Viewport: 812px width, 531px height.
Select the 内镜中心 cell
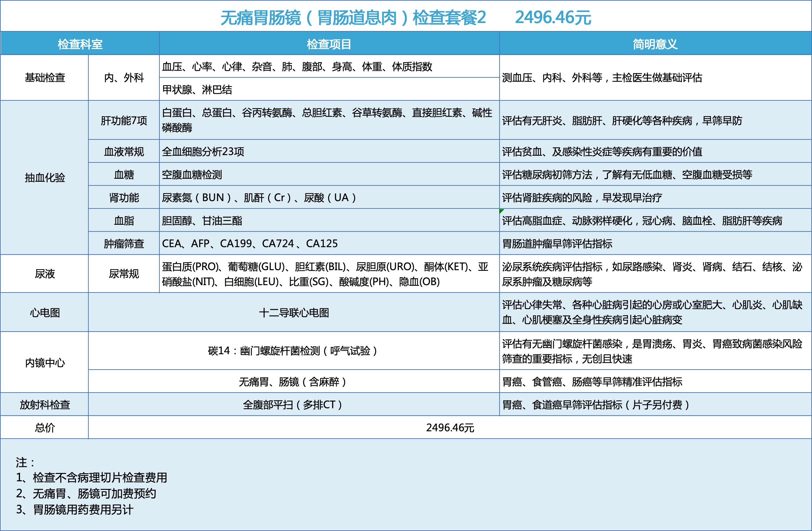(45, 363)
